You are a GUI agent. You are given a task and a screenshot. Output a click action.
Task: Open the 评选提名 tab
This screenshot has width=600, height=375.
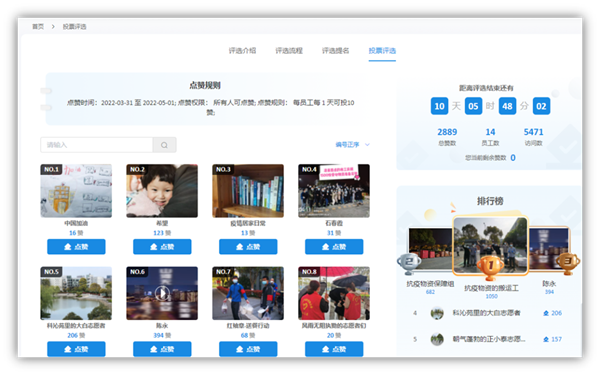point(336,51)
